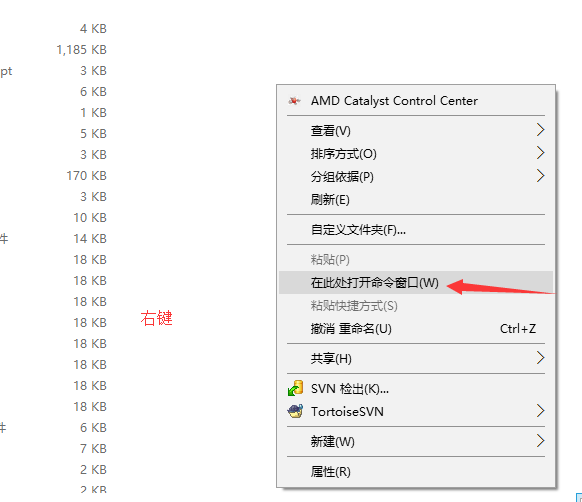The image size is (582, 502).
Task: Click the AMD Catalyst Control Center icon
Action: click(295, 101)
